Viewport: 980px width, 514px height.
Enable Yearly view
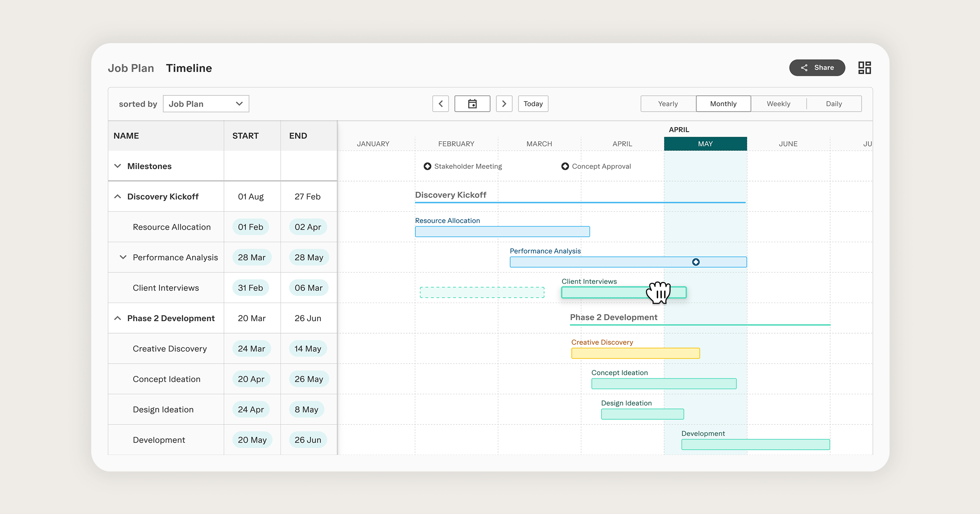pos(668,104)
